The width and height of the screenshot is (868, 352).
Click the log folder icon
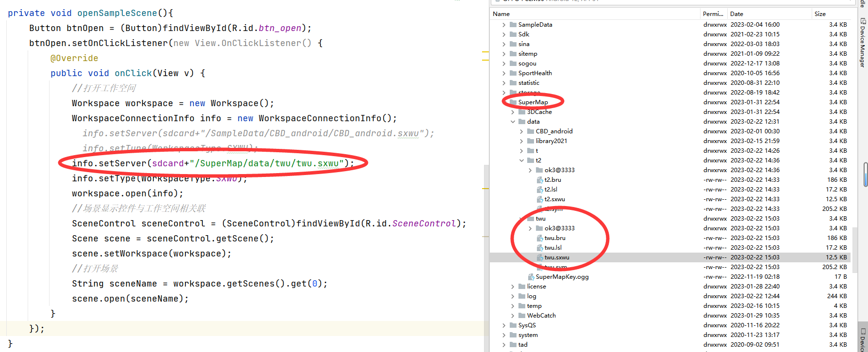pyautogui.click(x=522, y=296)
